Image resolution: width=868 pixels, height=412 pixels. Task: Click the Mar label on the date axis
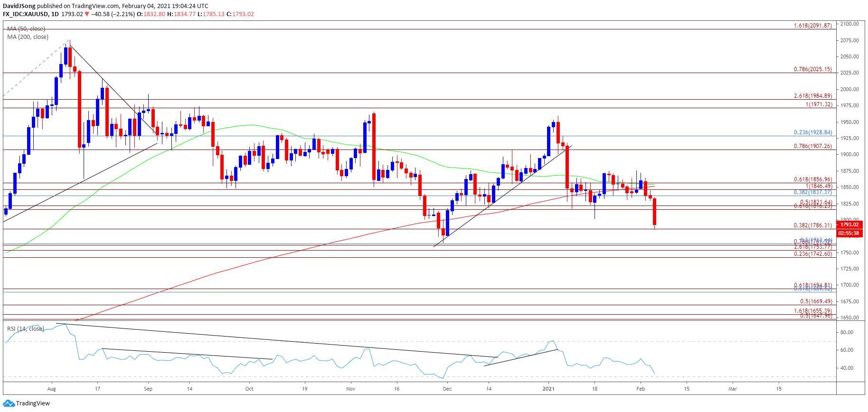tap(733, 388)
